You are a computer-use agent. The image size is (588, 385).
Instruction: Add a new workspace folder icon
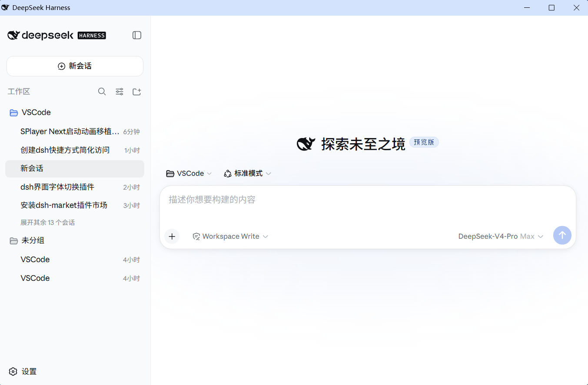pos(137,92)
